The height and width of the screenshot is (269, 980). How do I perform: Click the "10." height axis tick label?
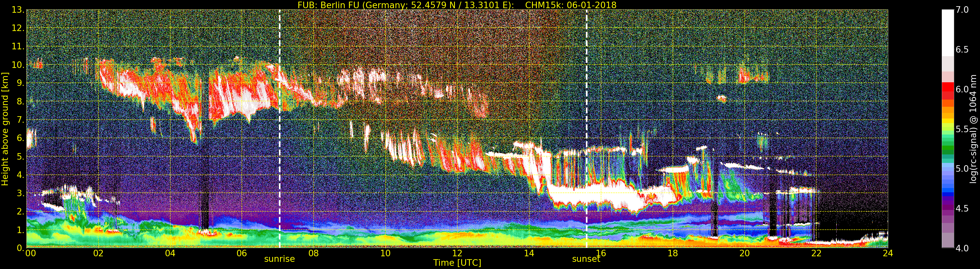(18, 65)
